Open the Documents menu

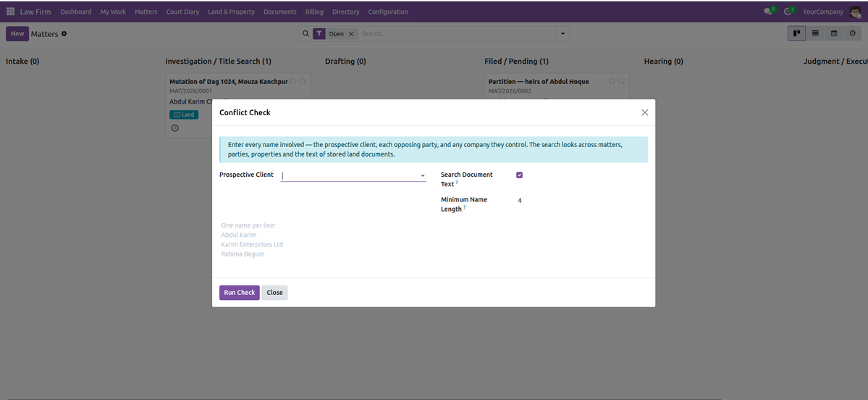tap(280, 12)
